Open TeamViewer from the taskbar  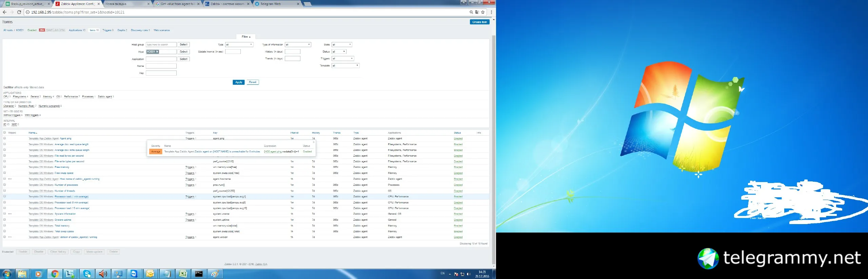[x=134, y=274]
